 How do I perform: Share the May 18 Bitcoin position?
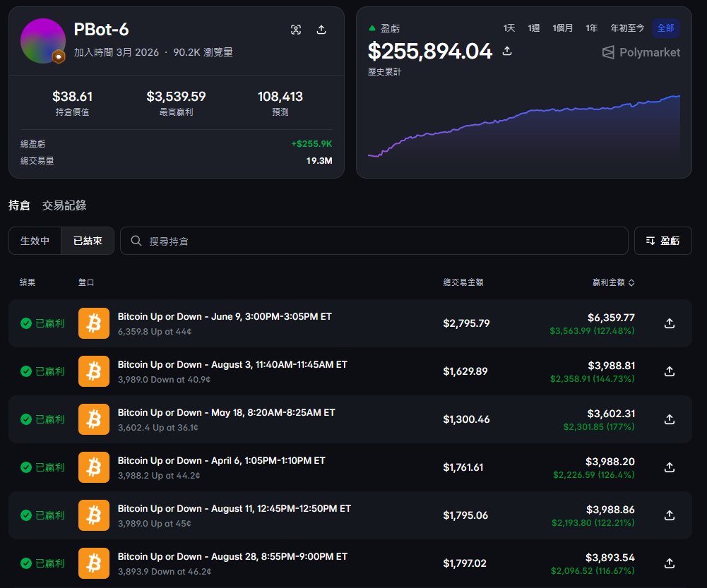click(670, 419)
